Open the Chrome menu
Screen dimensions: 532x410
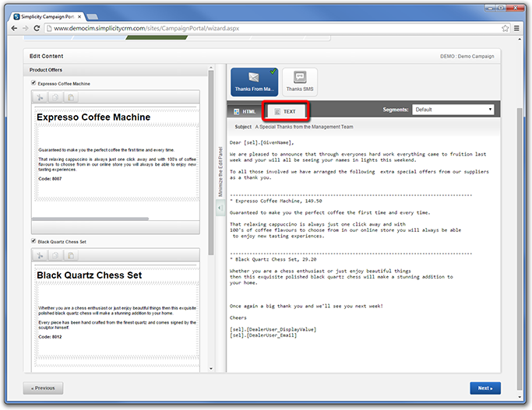[516, 28]
